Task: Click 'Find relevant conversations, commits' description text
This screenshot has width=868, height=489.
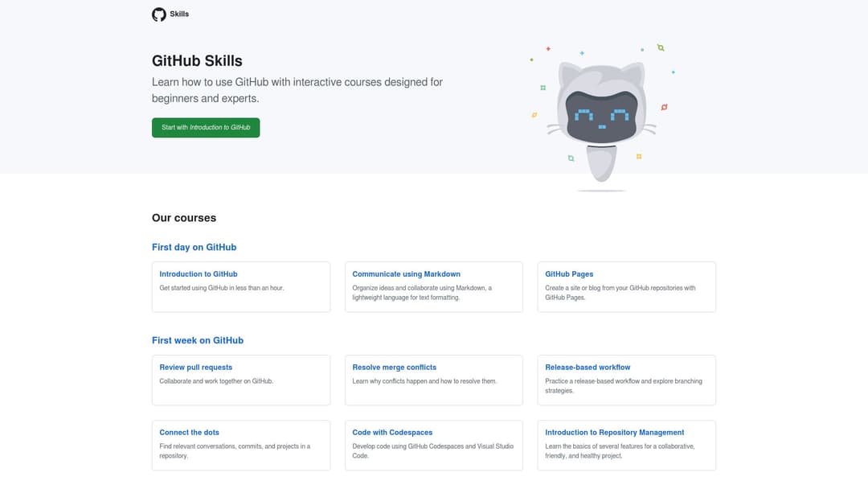Action: coord(235,450)
